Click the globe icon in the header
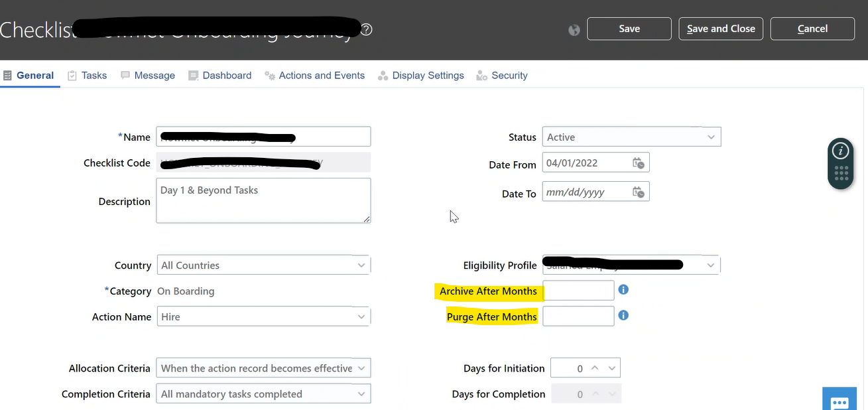The width and height of the screenshot is (868, 410). 574,29
